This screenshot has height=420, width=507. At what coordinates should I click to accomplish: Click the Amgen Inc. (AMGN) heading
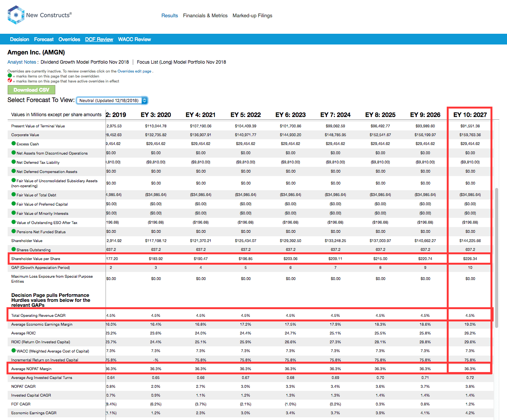pos(36,53)
